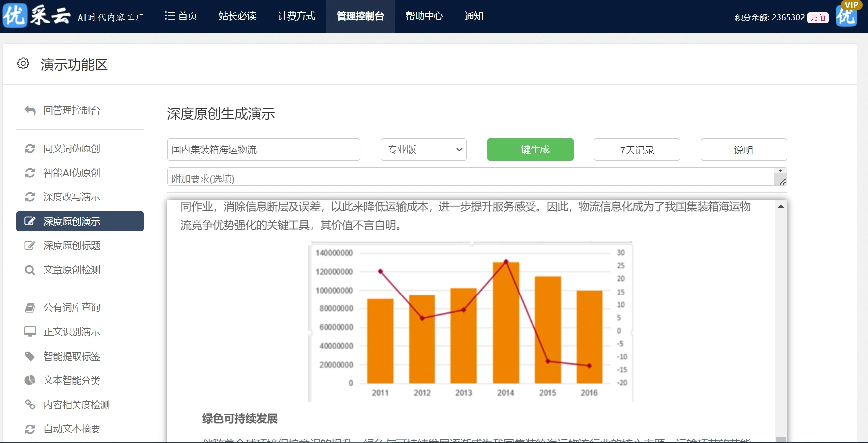The height and width of the screenshot is (443, 868).
Task: Click the scroll-up arrow of article panel
Action: pos(781,206)
